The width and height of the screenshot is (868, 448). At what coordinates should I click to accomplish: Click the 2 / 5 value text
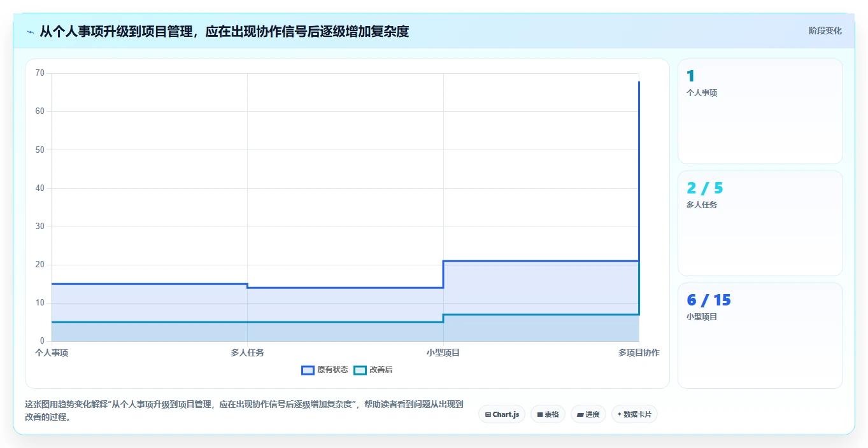704,188
